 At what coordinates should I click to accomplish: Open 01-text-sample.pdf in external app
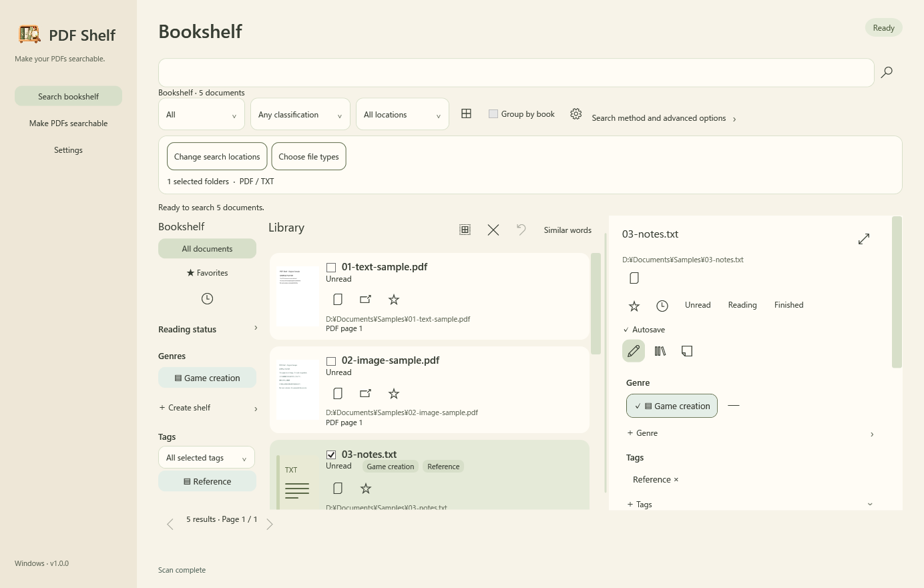pos(365,300)
